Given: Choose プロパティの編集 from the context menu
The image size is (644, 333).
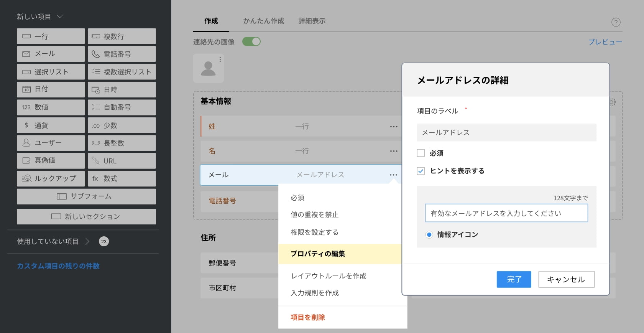Looking at the screenshot, I should coord(318,254).
